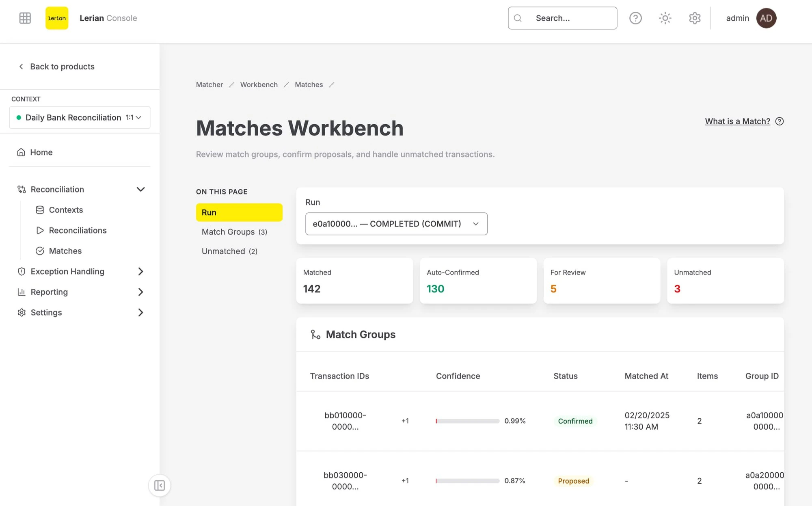Collapse the Reconciliation section chevron
The width and height of the screenshot is (812, 506).
140,189
